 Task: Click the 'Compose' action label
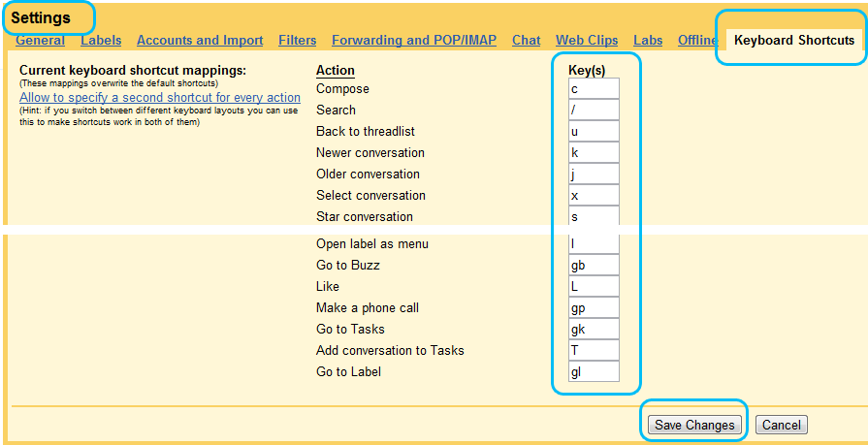[x=342, y=88]
